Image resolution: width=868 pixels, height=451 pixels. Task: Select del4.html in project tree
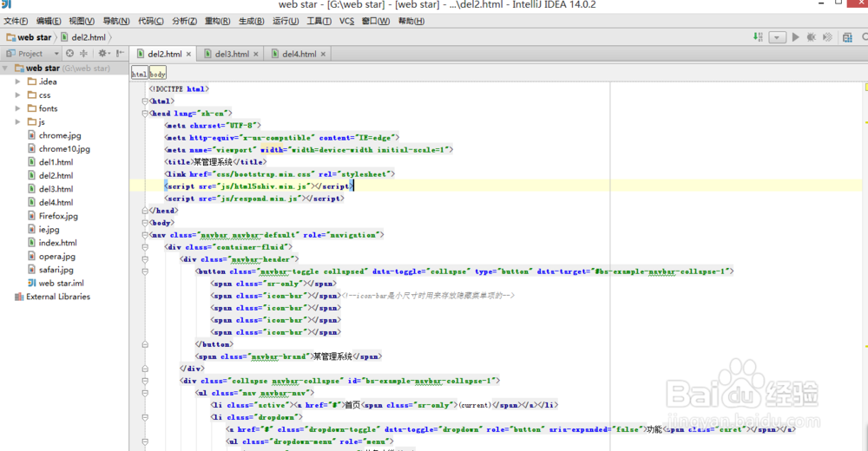pyautogui.click(x=50, y=203)
